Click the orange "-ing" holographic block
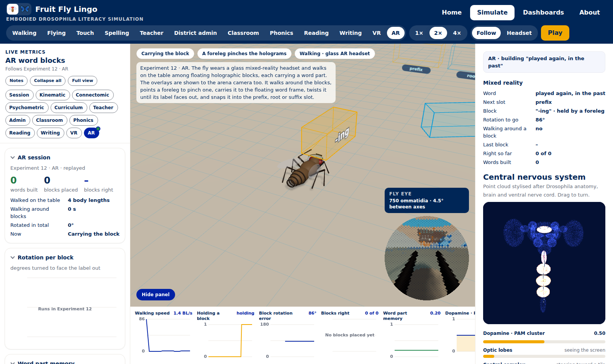The width and height of the screenshot is (613, 364). coord(329,134)
